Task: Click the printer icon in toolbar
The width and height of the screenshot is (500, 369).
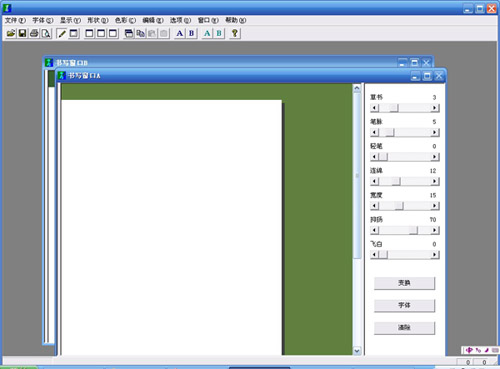Action: 34,33
